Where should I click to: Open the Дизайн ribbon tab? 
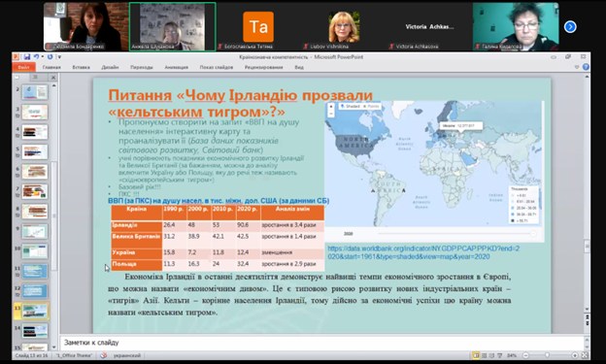coord(110,67)
